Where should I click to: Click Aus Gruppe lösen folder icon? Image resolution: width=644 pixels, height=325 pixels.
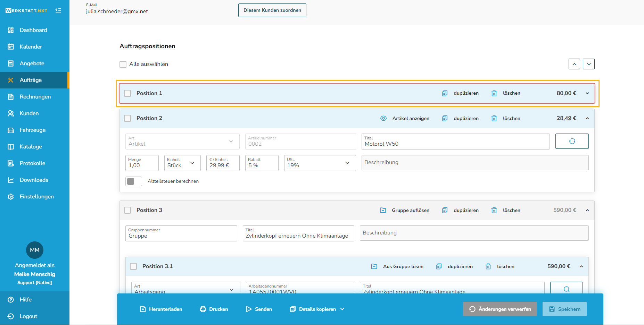click(x=374, y=266)
